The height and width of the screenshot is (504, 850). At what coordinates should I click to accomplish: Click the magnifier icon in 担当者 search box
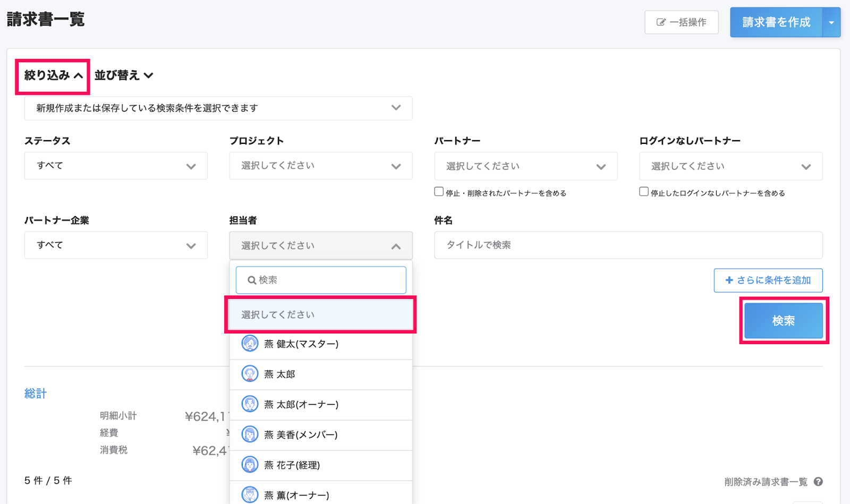tap(252, 280)
